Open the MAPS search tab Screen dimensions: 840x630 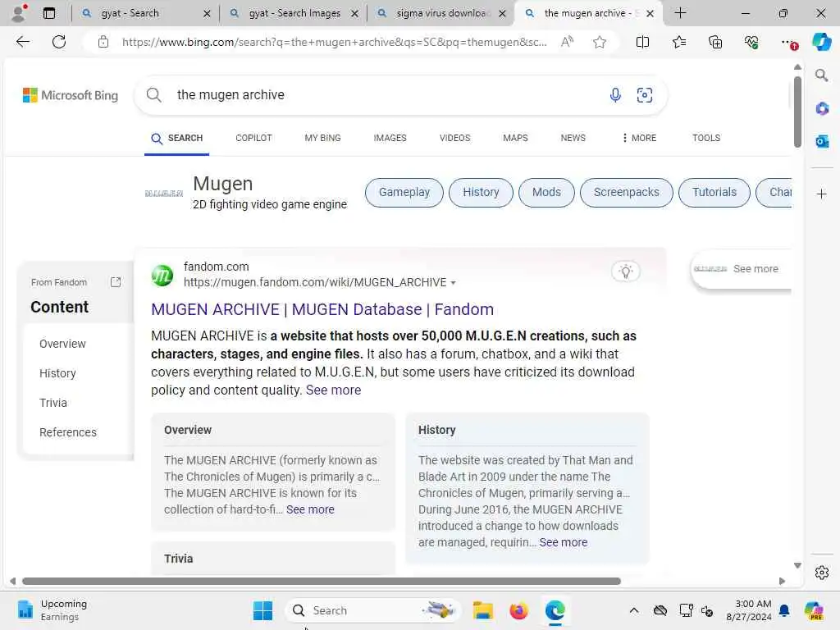tap(515, 138)
